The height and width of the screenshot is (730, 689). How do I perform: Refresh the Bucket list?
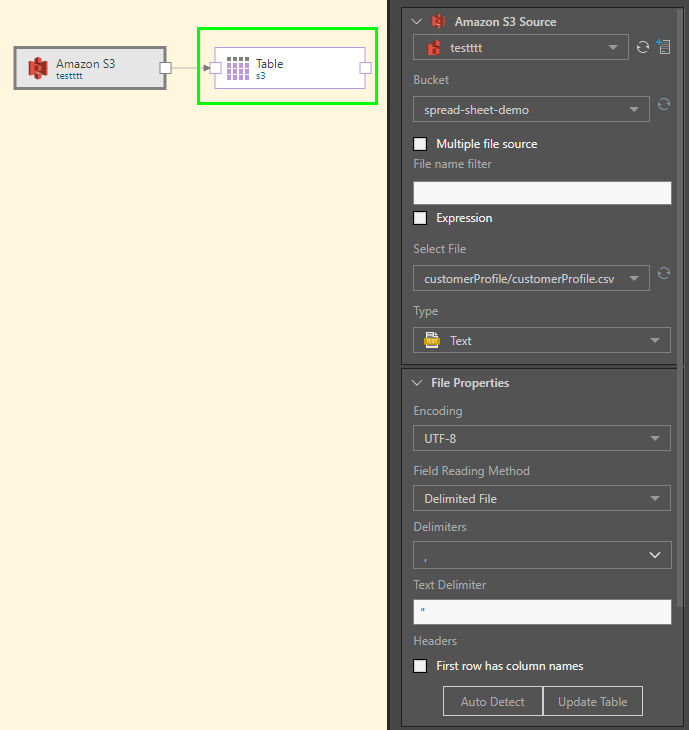664,104
